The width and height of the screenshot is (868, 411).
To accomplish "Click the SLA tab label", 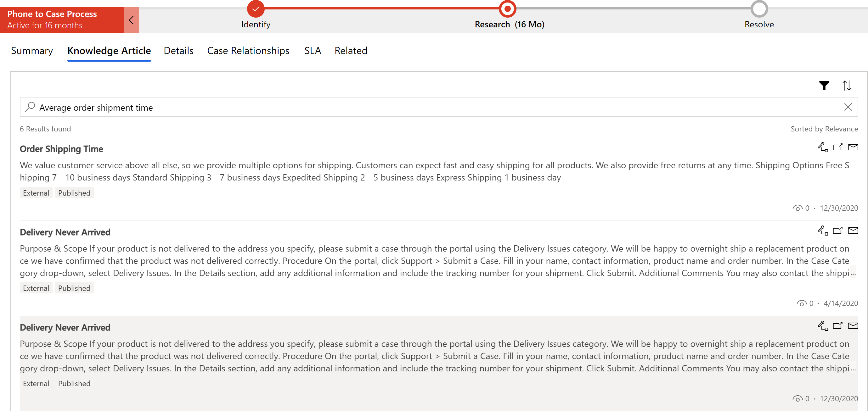I will (312, 50).
